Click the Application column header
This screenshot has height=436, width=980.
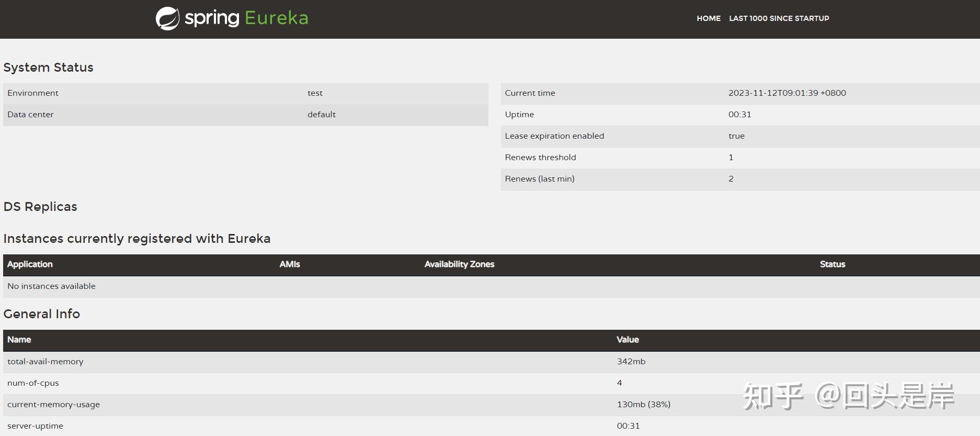[x=30, y=264]
